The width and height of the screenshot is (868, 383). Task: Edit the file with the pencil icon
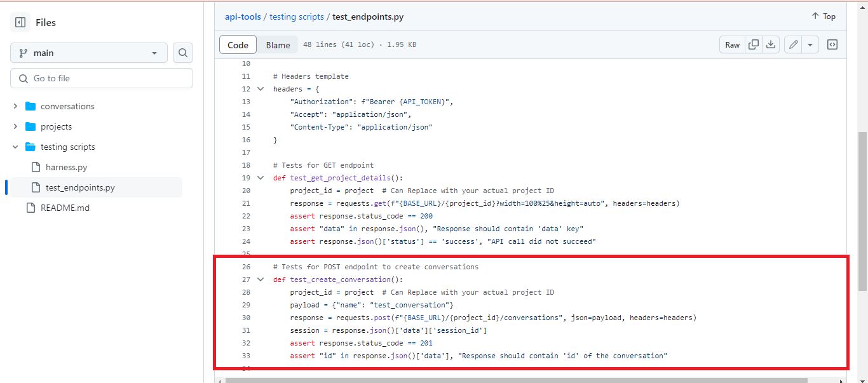click(792, 44)
